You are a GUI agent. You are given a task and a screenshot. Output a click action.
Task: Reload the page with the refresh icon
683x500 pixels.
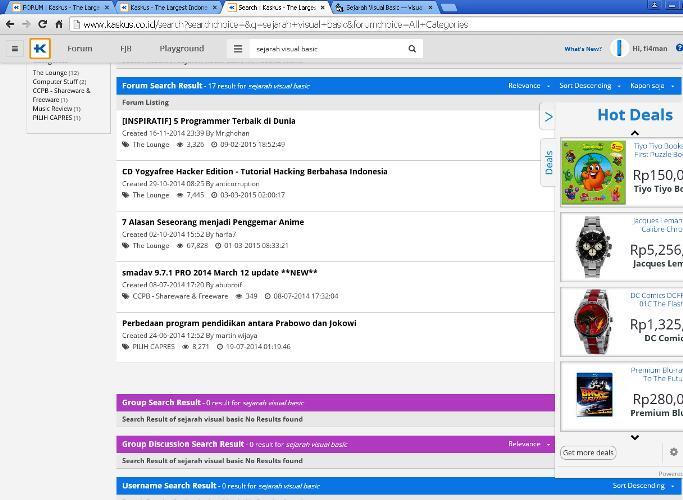click(x=42, y=24)
